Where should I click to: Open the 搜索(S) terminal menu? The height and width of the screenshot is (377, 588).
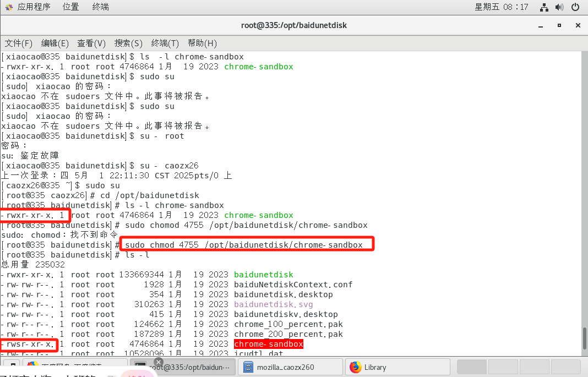pos(128,43)
